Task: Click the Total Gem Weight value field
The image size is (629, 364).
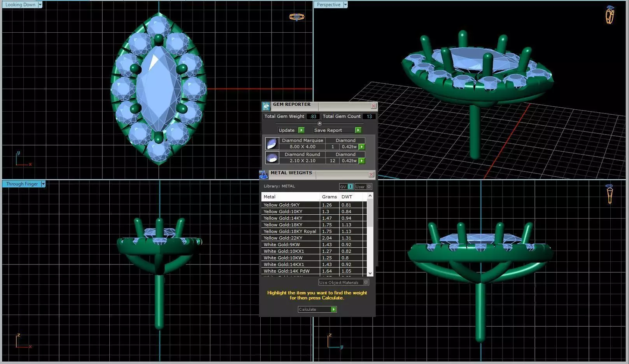Action: 313,116
